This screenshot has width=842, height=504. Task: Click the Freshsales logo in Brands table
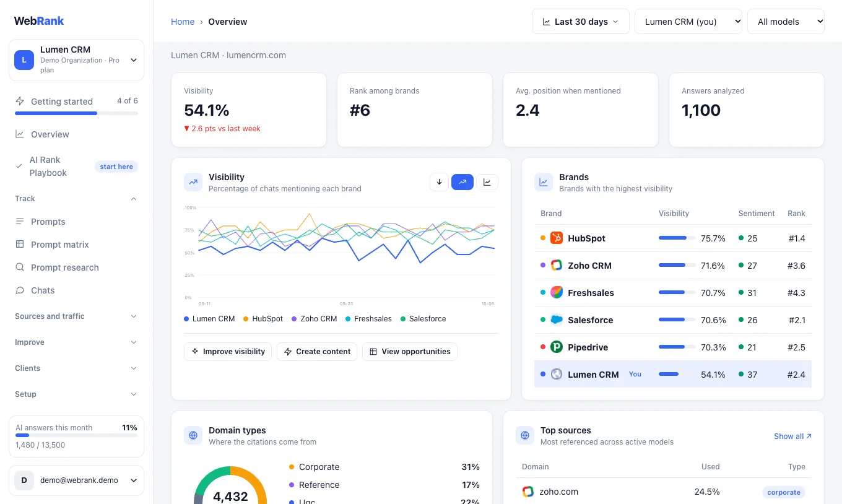tap(557, 293)
